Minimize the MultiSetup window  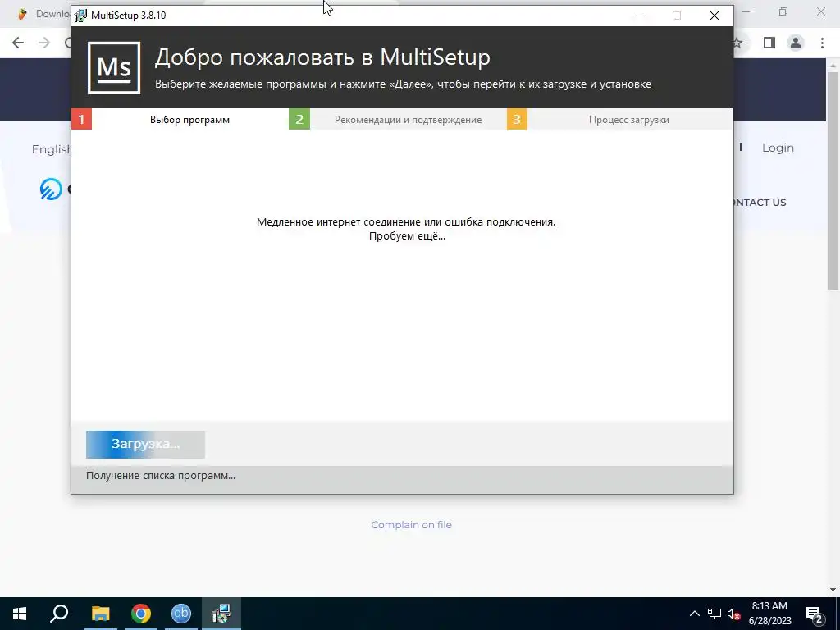pos(640,16)
